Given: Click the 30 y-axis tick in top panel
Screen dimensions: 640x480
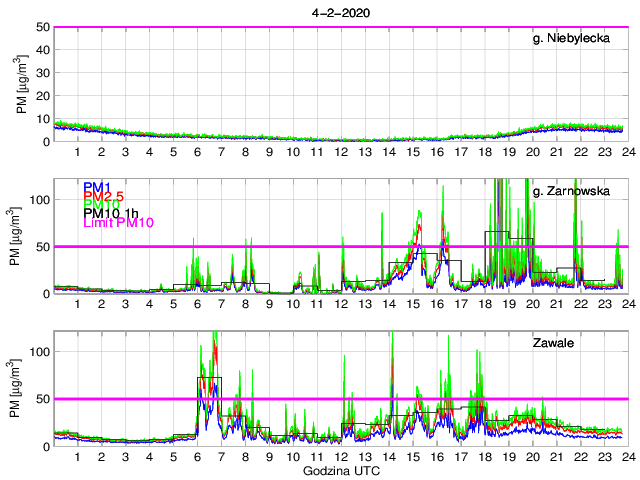Looking at the screenshot, I should [x=43, y=73].
